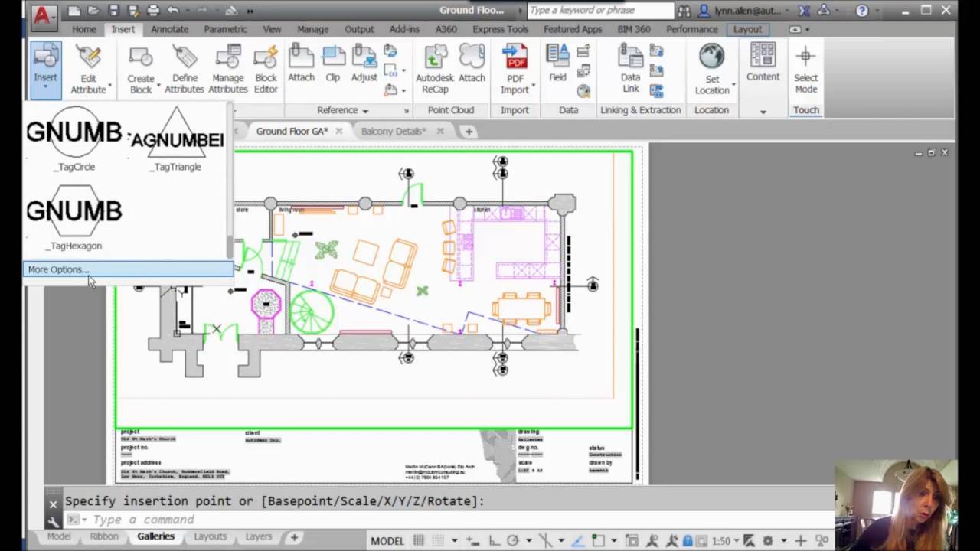This screenshot has width=980, height=551.
Task: Select the _TagCircle block thumbnail
Action: (x=74, y=140)
